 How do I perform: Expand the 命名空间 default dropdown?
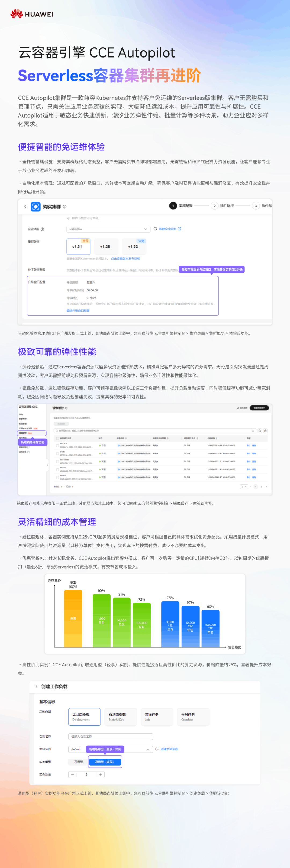(x=110, y=749)
